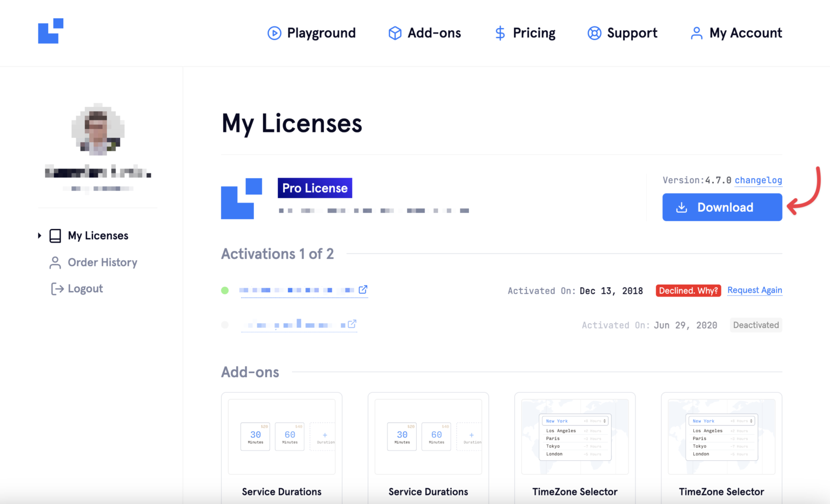Select My Licenses book icon in sidebar

tap(55, 236)
